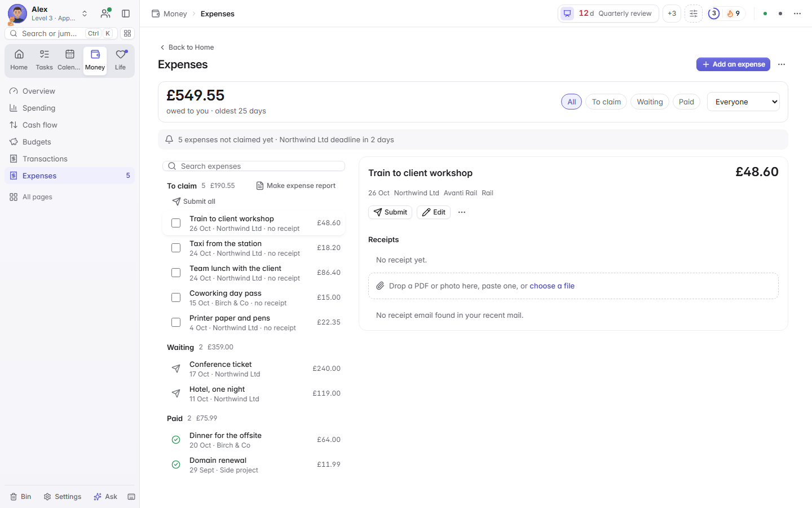Viewport: 812px width, 508px height.
Task: Open Settings from the sidebar footer
Action: 63,497
